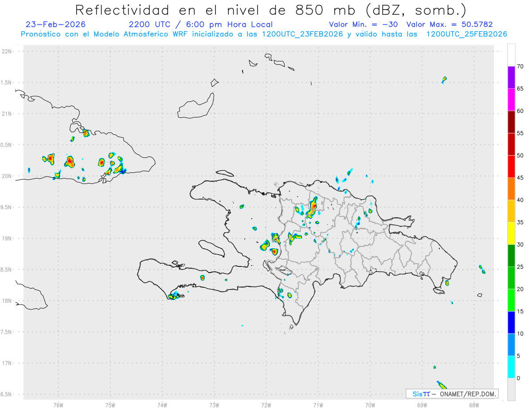Select the "73W" longitude label
The image size is (532, 411).
pyautogui.click(x=214, y=405)
